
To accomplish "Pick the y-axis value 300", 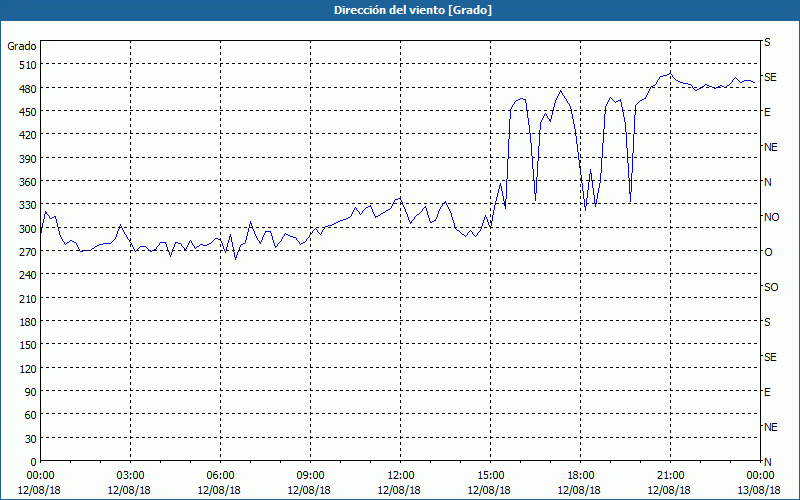I will [x=29, y=229].
